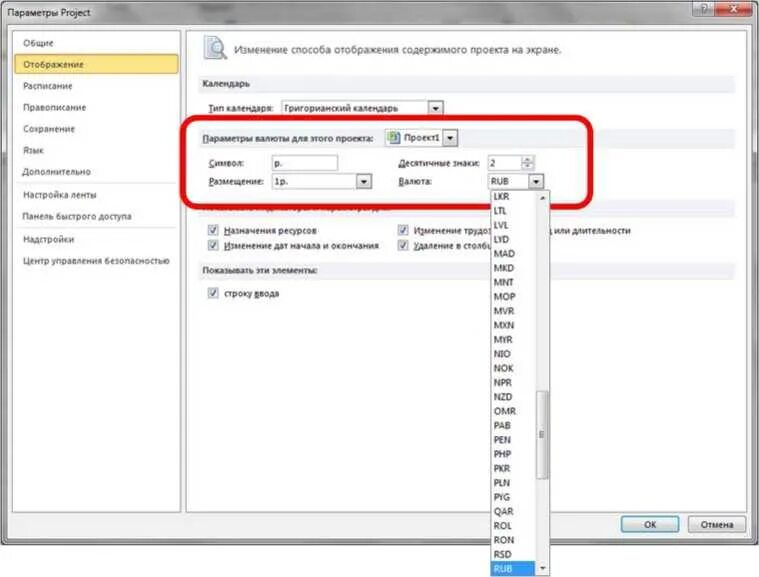Toggle Удаление в столбцах checkbox
This screenshot has width=759, height=577.
pos(403,245)
